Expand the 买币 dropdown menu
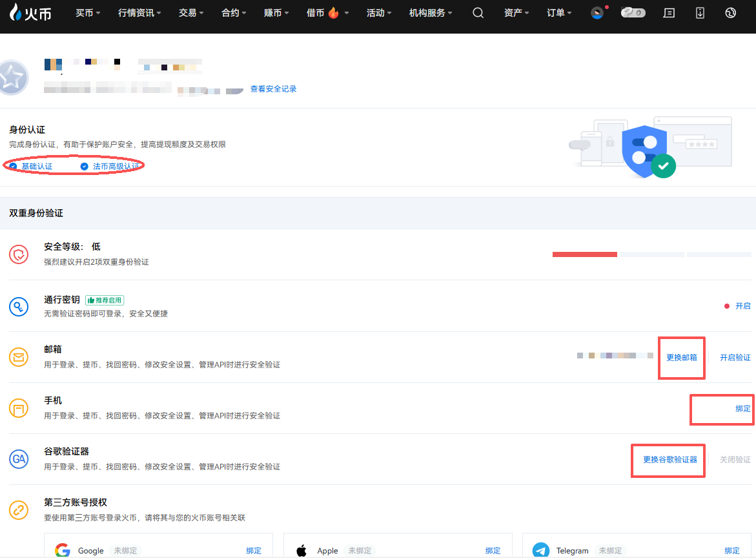The height and width of the screenshot is (558, 756). [x=88, y=13]
